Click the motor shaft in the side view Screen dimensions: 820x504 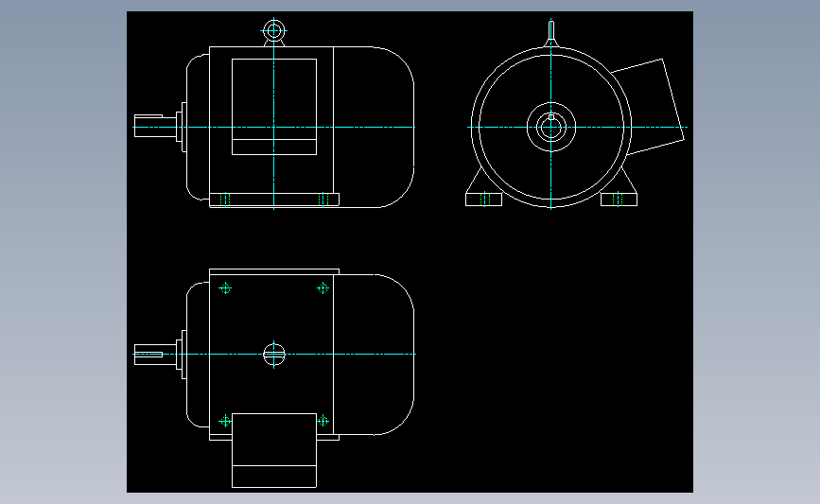(155, 126)
